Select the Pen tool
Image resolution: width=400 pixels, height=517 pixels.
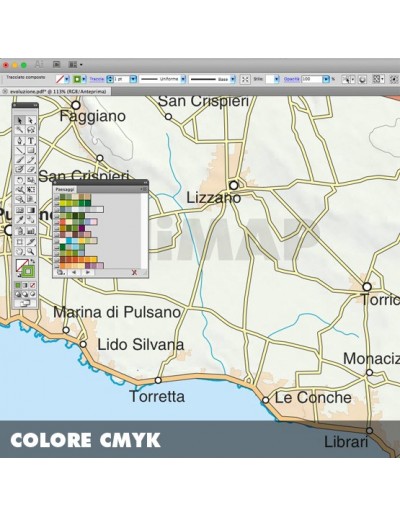click(x=20, y=140)
